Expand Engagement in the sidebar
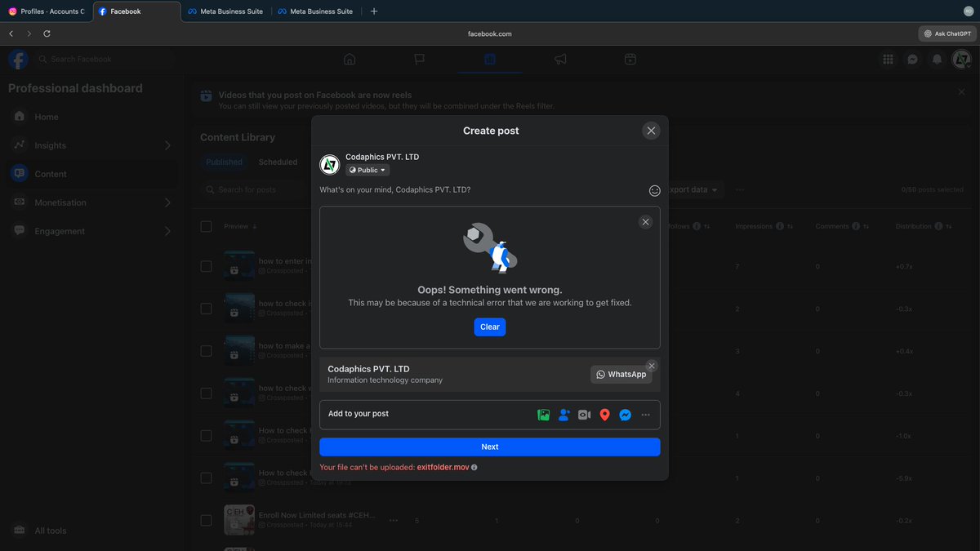The width and height of the screenshot is (980, 551). coord(90,231)
